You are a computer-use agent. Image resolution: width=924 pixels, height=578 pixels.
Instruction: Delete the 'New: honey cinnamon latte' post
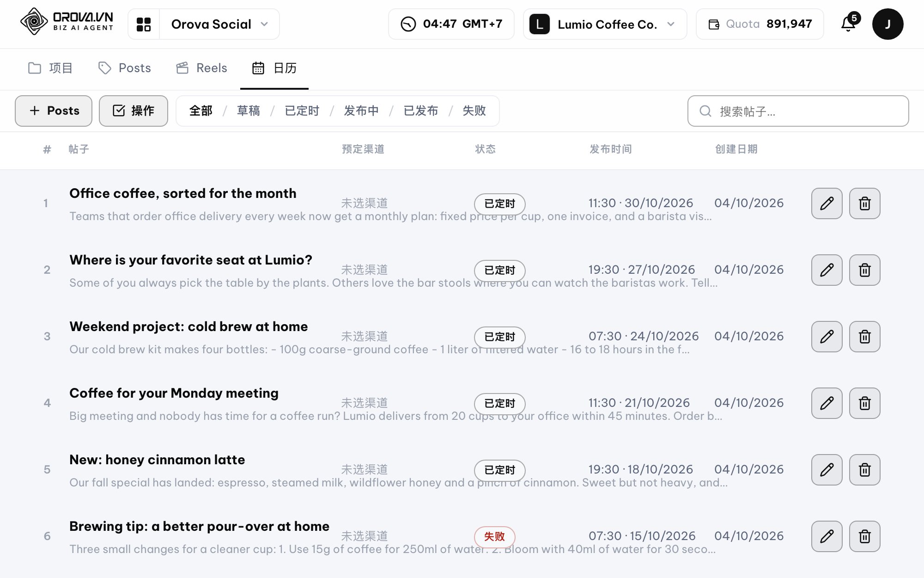[865, 470]
